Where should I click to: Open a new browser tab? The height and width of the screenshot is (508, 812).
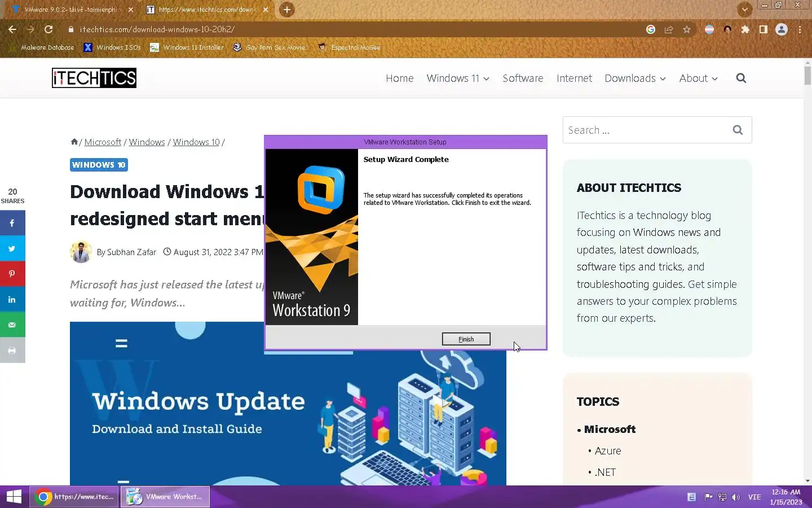tap(287, 10)
